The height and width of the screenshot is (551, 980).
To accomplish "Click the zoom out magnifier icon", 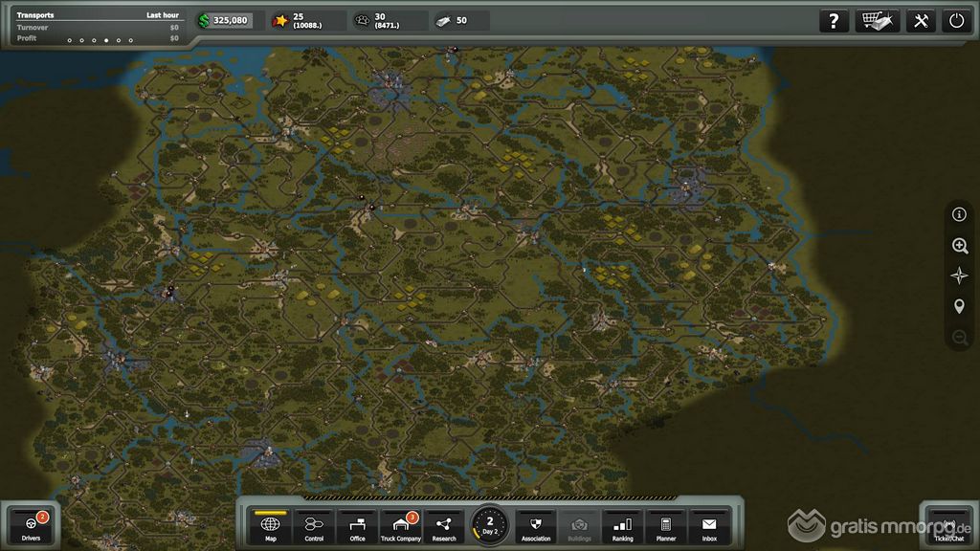I will click(x=959, y=338).
